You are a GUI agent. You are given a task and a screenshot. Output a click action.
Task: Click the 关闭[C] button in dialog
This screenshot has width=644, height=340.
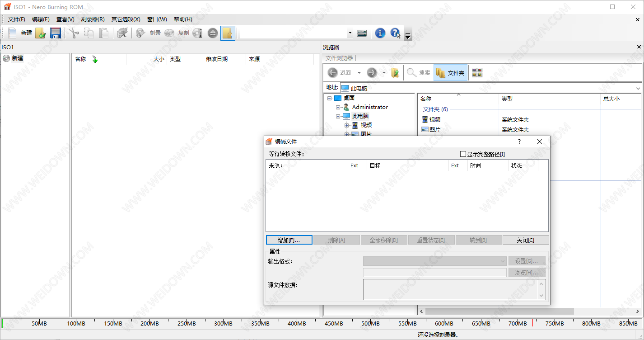526,240
